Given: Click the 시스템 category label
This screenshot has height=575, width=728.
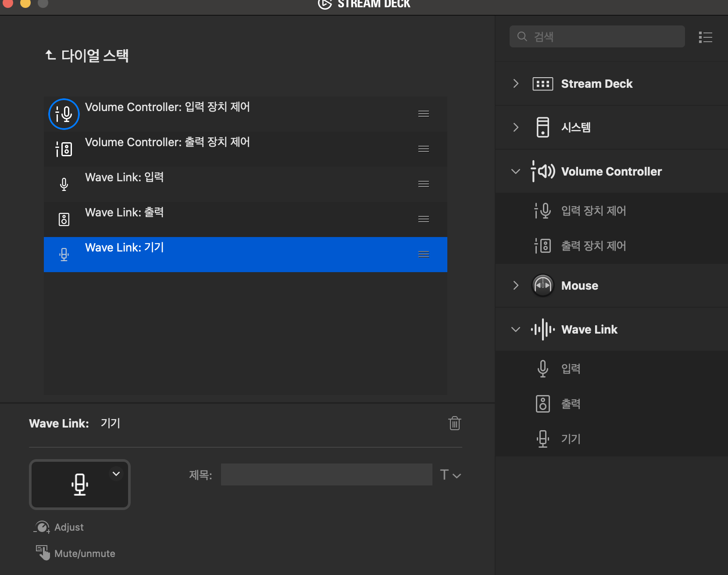Looking at the screenshot, I should point(576,127).
